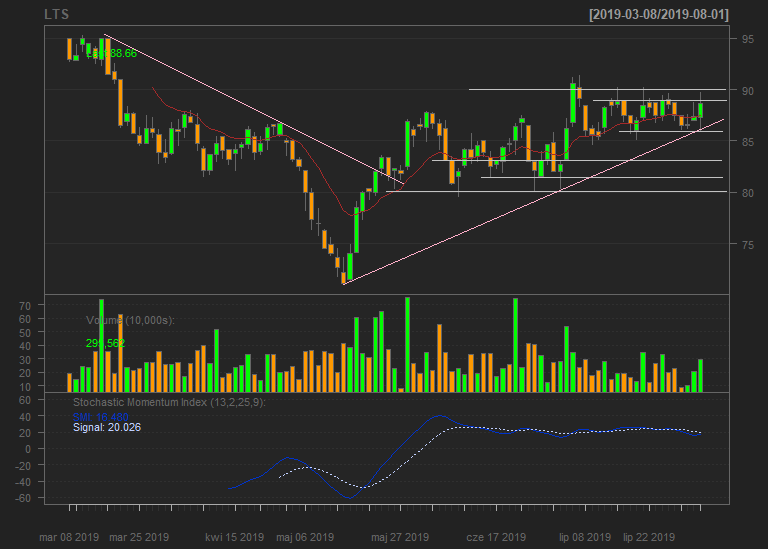Click the SMI: 16.480 value
Viewport: 768px width, 549px height.
click(x=100, y=417)
